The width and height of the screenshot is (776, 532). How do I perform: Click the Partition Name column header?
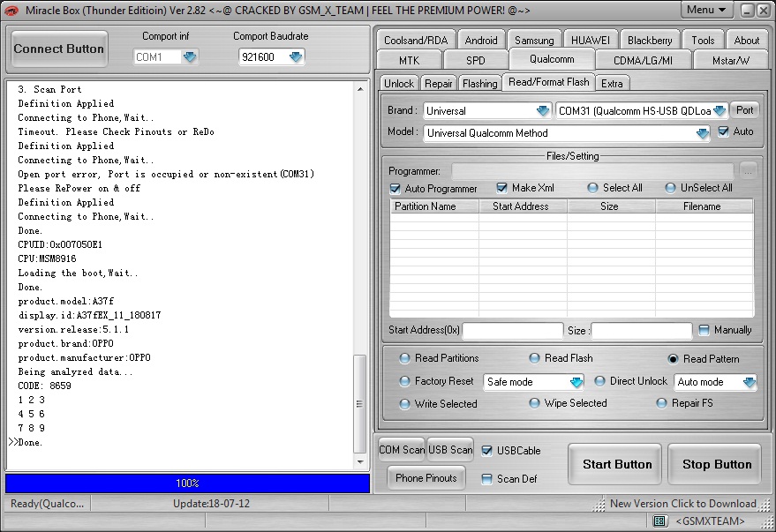(x=434, y=206)
